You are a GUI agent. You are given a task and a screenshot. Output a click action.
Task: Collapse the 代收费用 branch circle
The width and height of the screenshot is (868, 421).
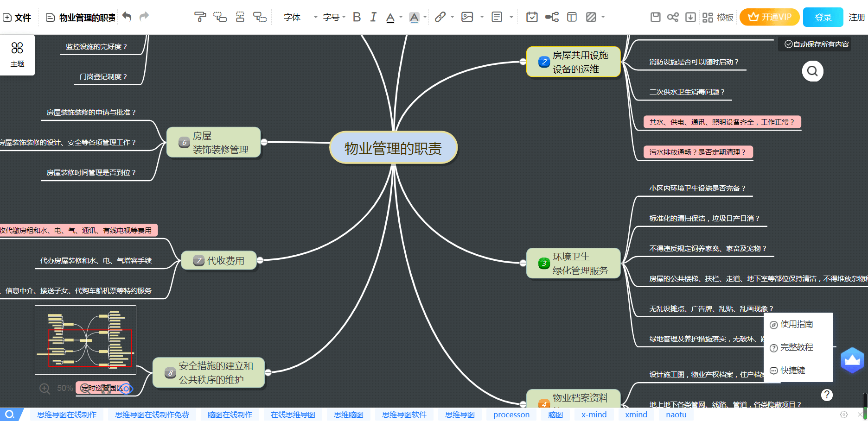260,260
